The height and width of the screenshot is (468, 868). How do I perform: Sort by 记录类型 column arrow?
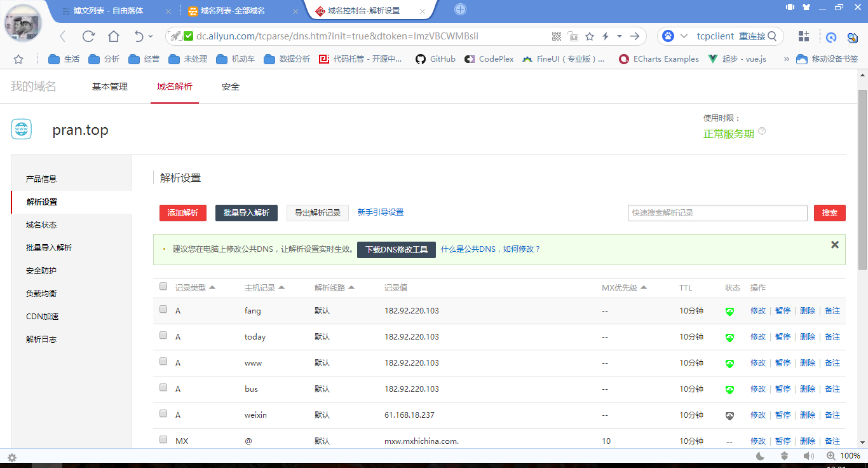(x=212, y=287)
